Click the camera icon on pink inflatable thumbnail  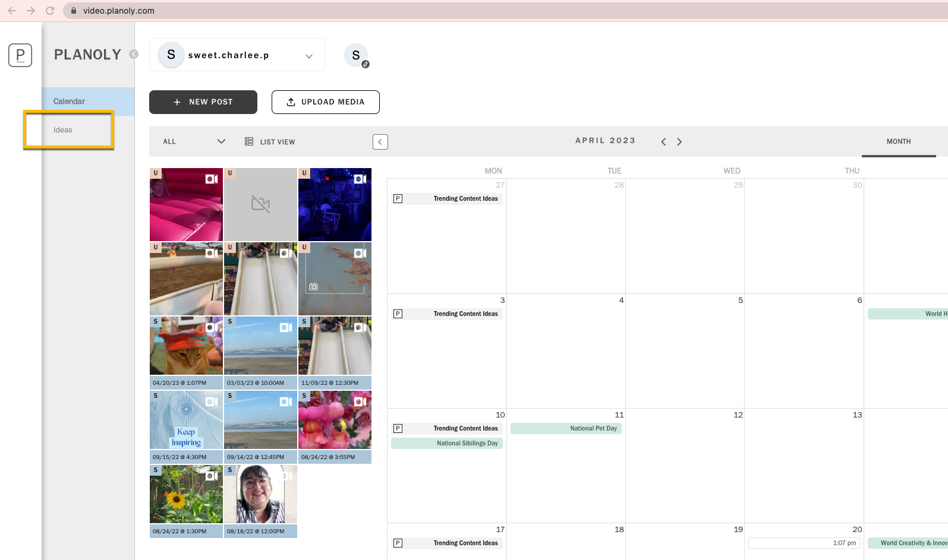click(x=212, y=179)
